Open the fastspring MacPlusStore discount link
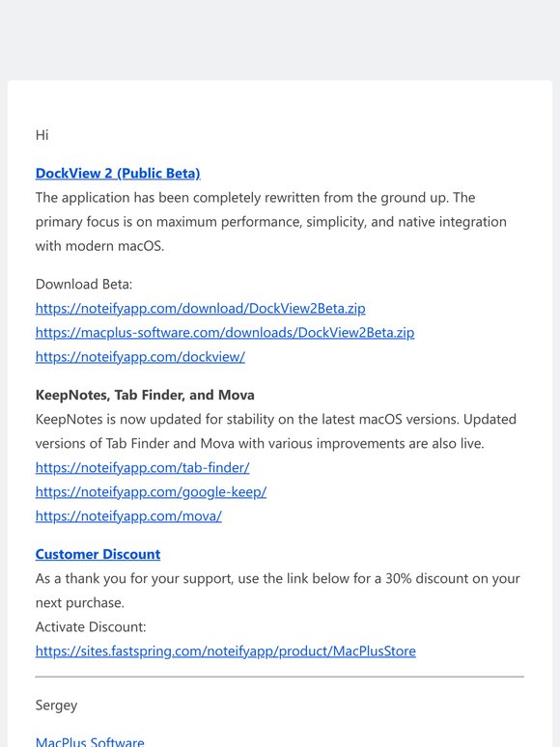Viewport: 560px width, 747px height. 225,651
